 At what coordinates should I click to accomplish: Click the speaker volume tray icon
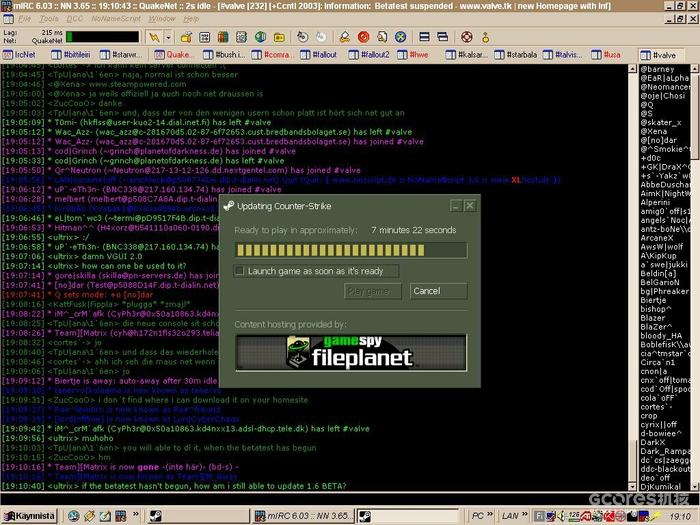point(562,517)
